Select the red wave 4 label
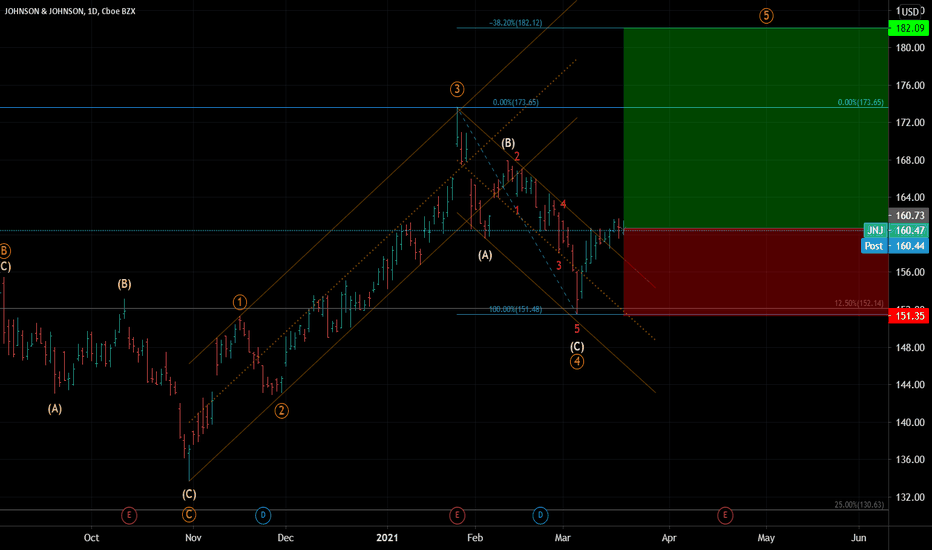 point(563,205)
